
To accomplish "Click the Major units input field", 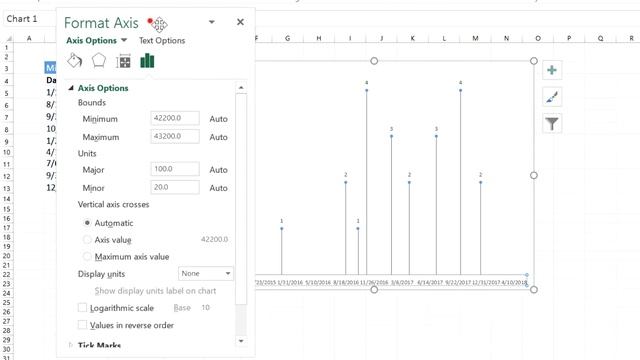I will [x=175, y=169].
